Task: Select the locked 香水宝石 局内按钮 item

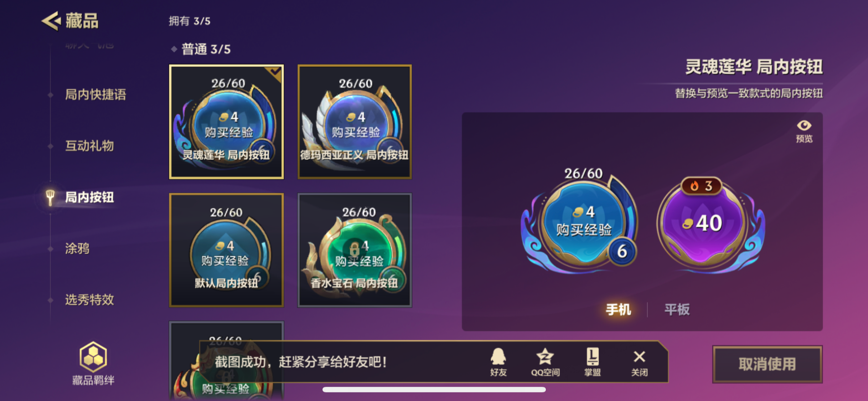Action: [x=355, y=250]
